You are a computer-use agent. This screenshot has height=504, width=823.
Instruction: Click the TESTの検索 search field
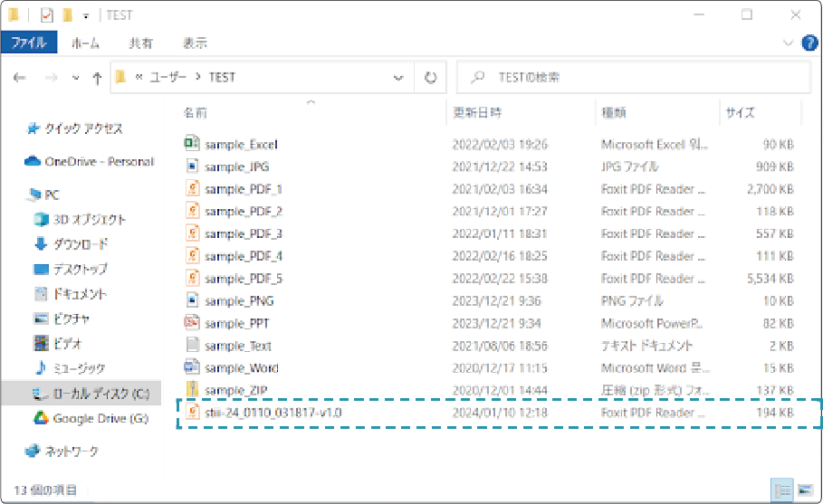634,78
